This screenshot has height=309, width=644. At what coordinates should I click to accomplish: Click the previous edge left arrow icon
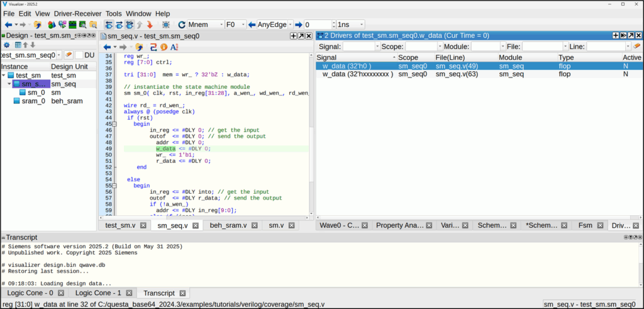(x=251, y=25)
